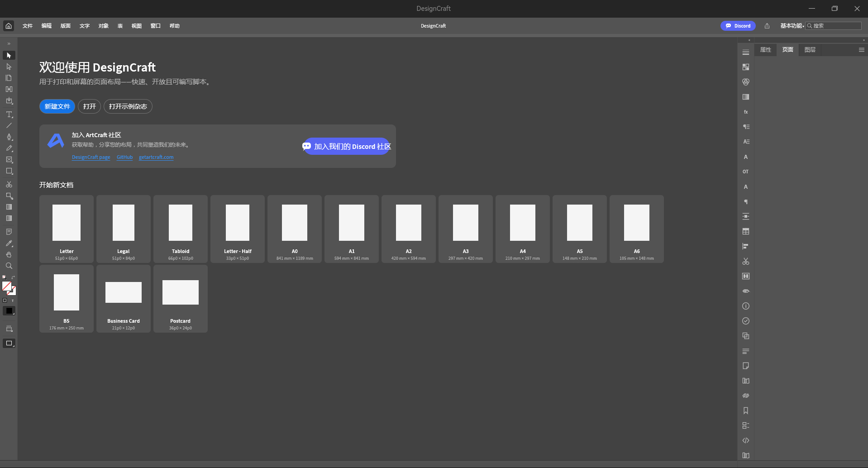Choose the A4 document preset

click(523, 229)
